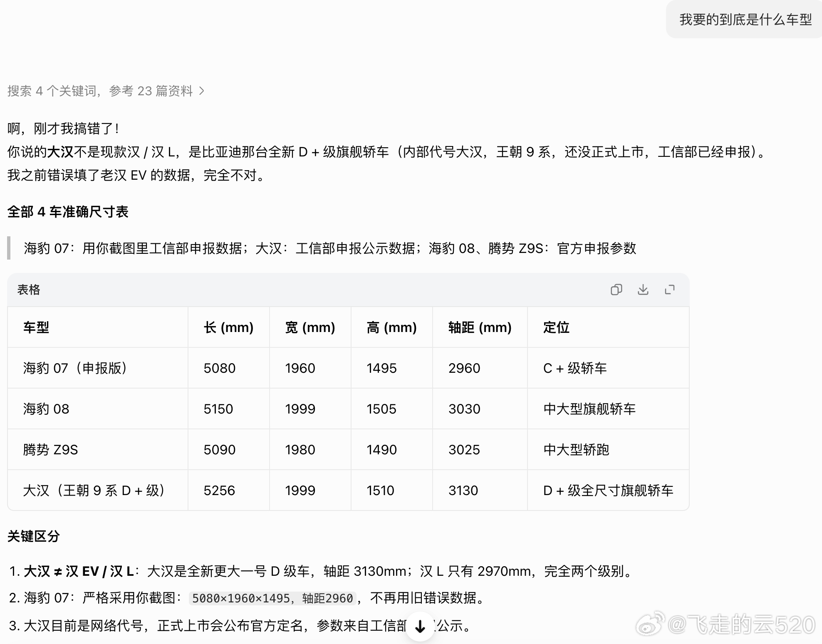822x644 pixels.
Task: Click the 宽 (mm) column header
Action: [x=310, y=327]
